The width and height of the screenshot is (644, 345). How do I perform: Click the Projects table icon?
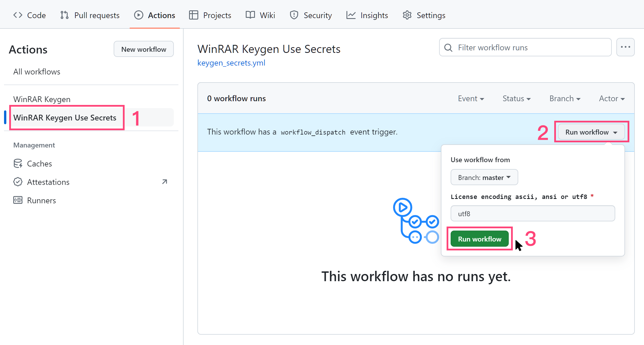pos(193,15)
